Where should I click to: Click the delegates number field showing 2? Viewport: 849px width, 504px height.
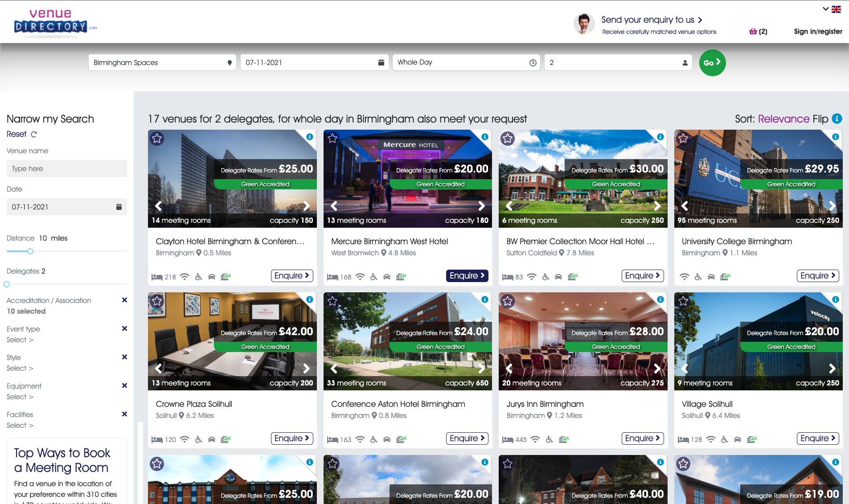[x=618, y=62]
